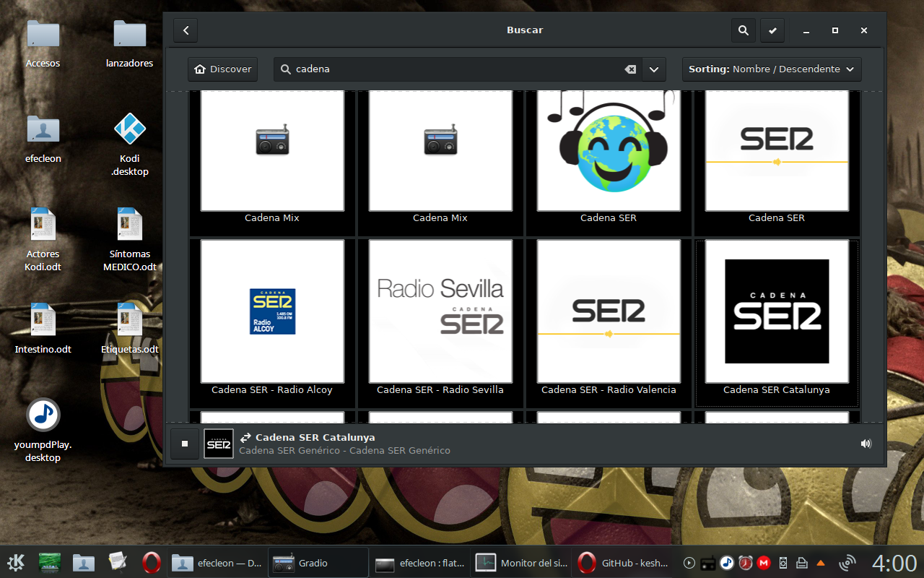Expand hidden tray icons with orange arrow
924x578 pixels.
[820, 563]
